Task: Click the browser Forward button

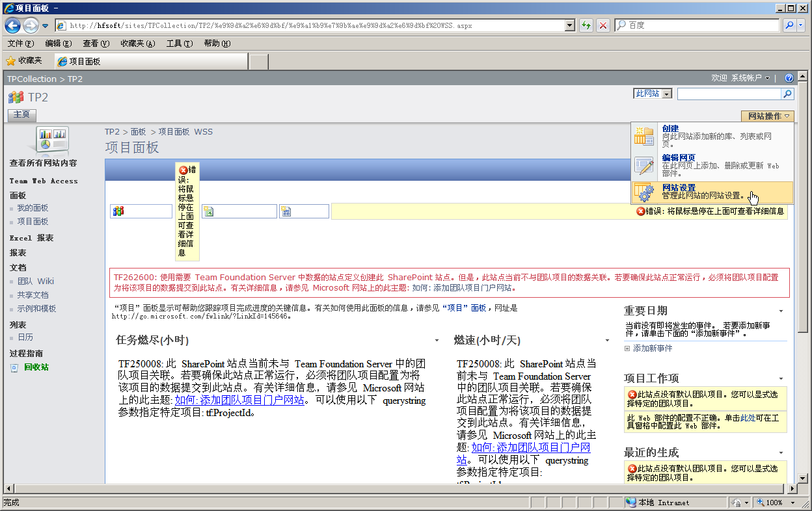Action: [x=31, y=25]
